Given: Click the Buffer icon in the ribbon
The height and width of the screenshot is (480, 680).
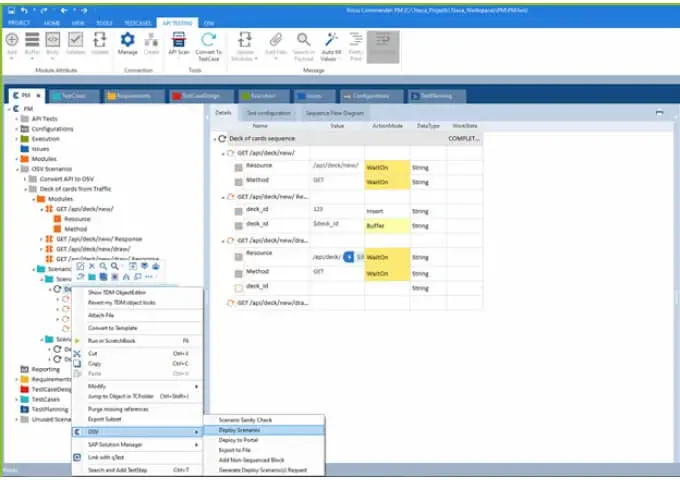Looking at the screenshot, I should pyautogui.click(x=32, y=44).
